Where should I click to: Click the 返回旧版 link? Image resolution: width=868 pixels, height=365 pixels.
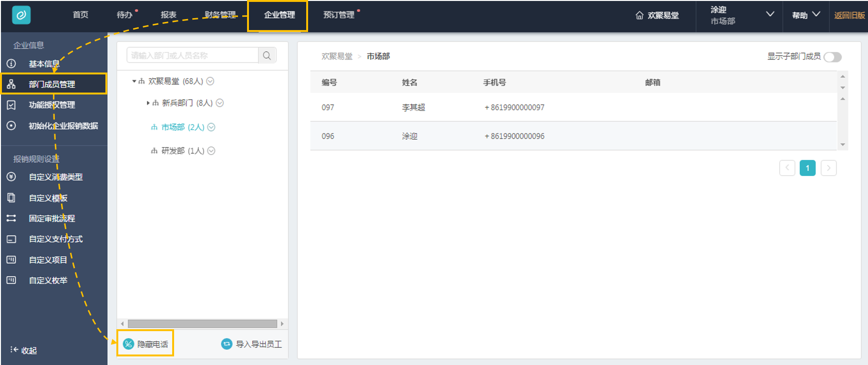tap(849, 15)
